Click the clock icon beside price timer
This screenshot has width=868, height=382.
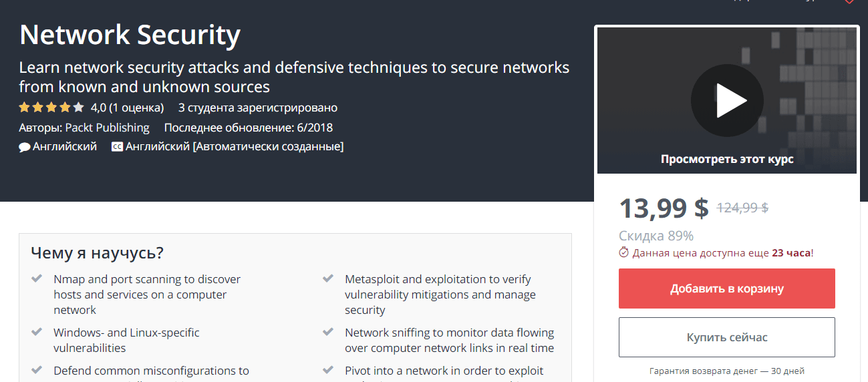click(x=624, y=252)
